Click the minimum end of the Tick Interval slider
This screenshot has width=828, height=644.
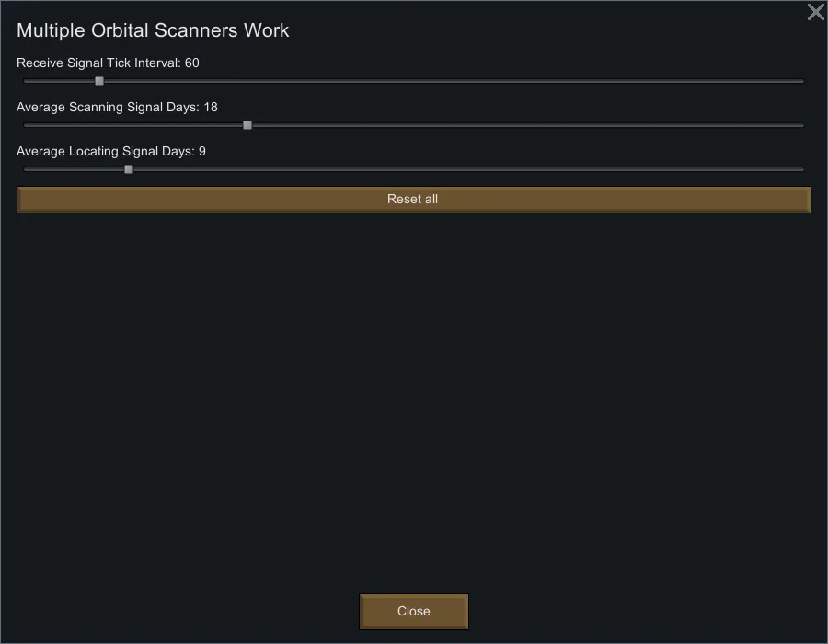point(25,81)
